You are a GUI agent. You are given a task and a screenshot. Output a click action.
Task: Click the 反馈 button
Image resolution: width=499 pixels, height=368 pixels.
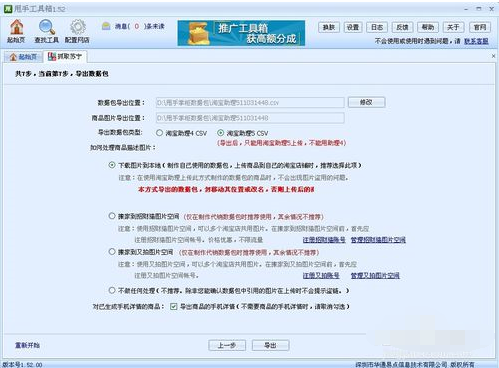(402, 27)
